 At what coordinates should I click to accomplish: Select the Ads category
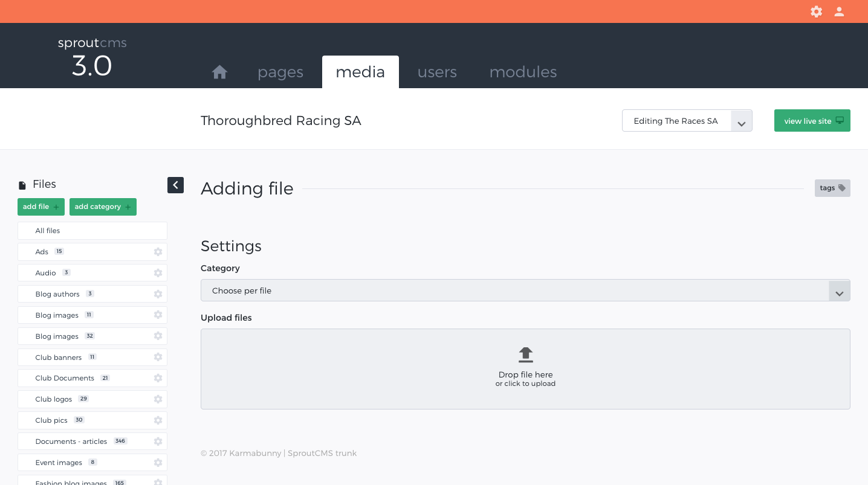pyautogui.click(x=92, y=252)
